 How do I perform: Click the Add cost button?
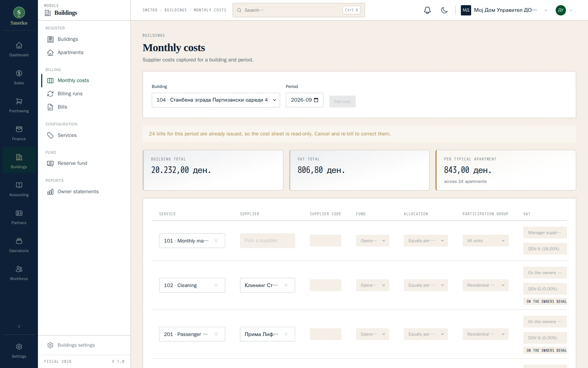(x=342, y=102)
